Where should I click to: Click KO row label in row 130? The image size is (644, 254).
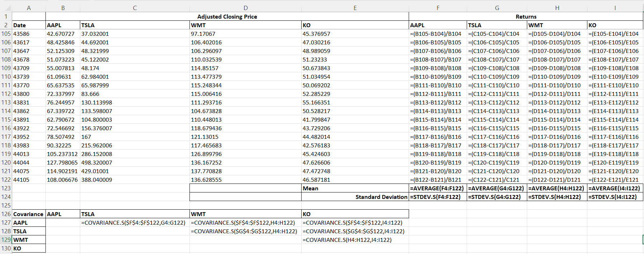pos(29,248)
